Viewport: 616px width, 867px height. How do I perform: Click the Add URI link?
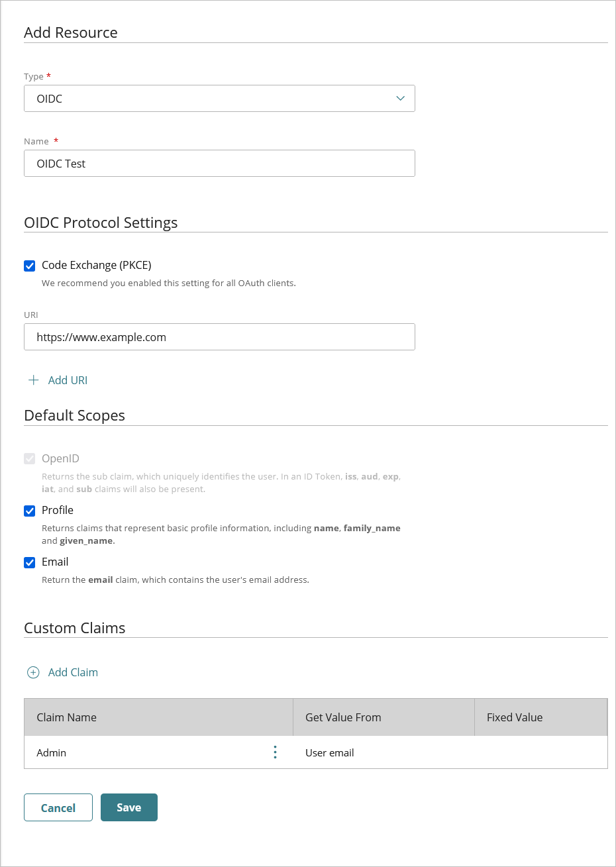(x=68, y=380)
